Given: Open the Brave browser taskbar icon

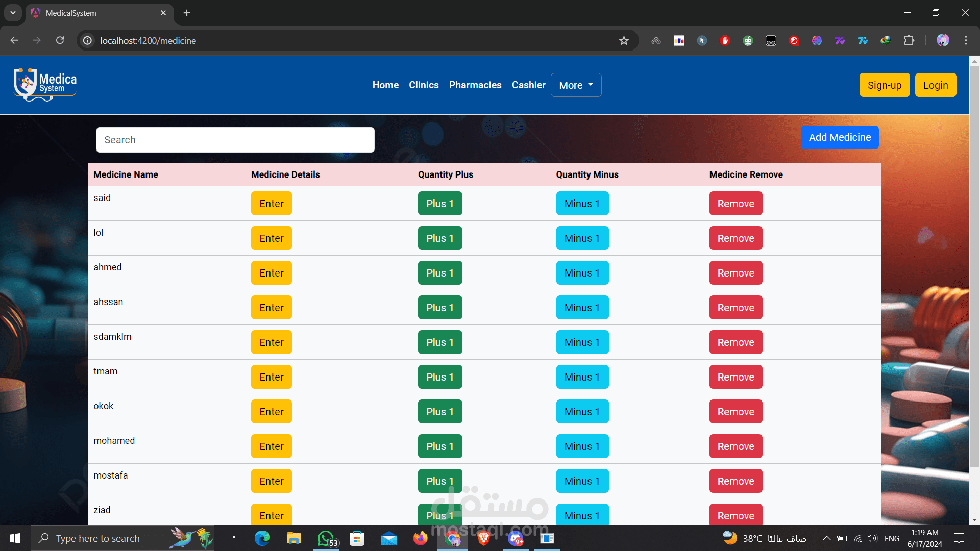Looking at the screenshot, I should pos(483,538).
